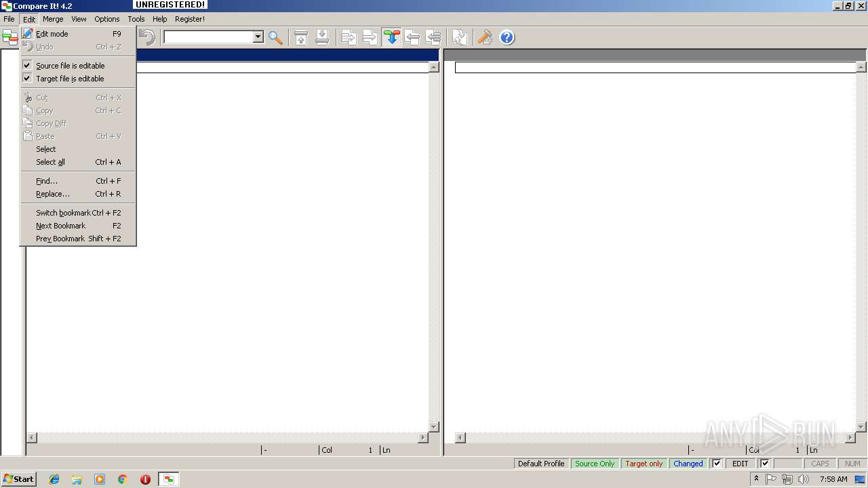Choose Edit mode menu entry
This screenshot has width=868, height=488.
[x=78, y=34]
